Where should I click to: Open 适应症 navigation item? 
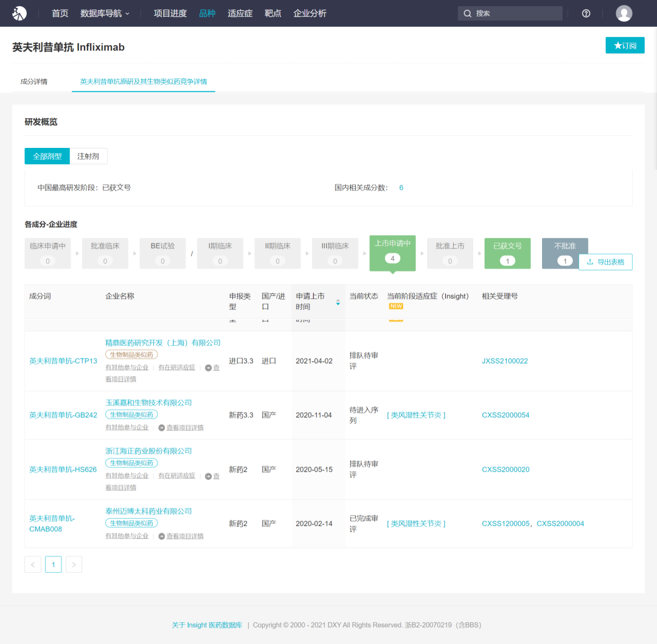coord(240,13)
